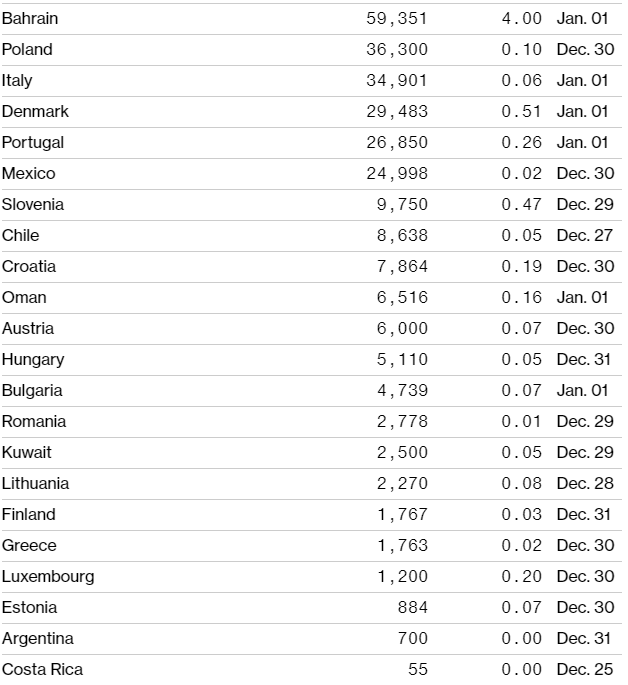Click Italy's value 34,901
Viewport: 628px width, 685px height.
pyautogui.click(x=397, y=80)
